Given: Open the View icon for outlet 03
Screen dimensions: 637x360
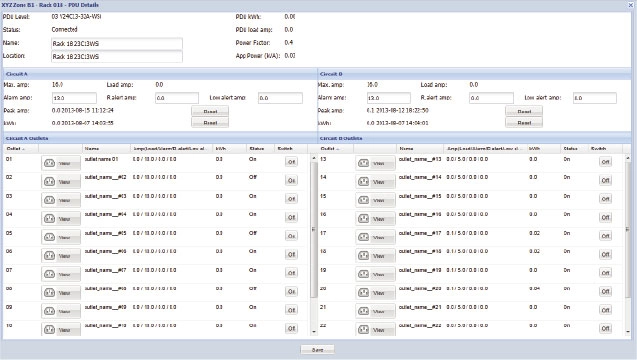Looking at the screenshot, I should click(x=61, y=200).
